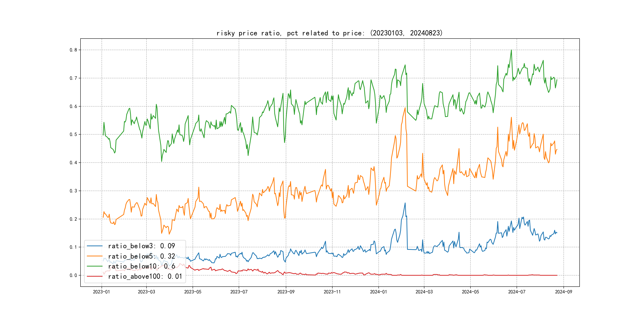Click the orange ratio_below5 legend line
Image resolution: width=644 pixels, height=322 pixels.
[x=94, y=256]
